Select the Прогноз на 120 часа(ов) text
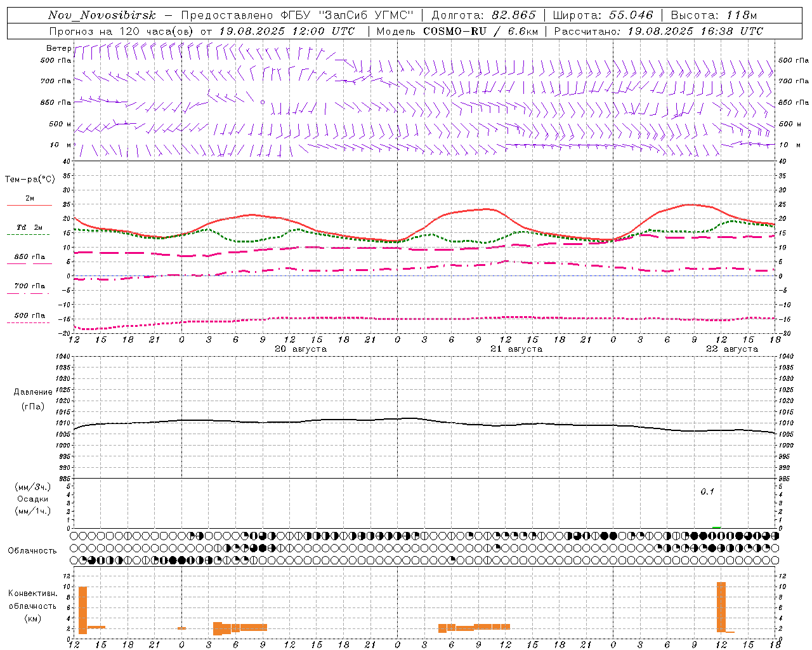The width and height of the screenshot is (812, 650). 122,31
